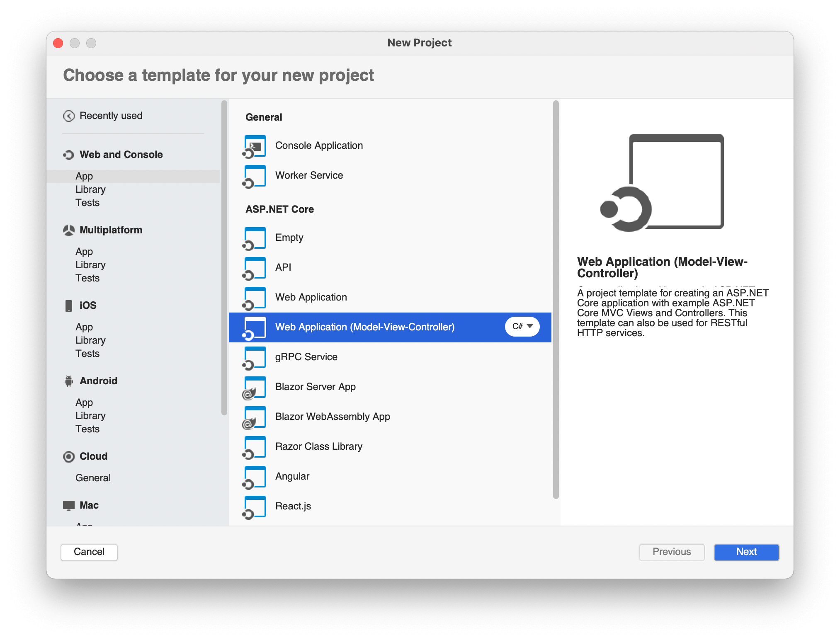Screen dimensions: 840x640
Task: Select App under Android
Action: pos(84,402)
